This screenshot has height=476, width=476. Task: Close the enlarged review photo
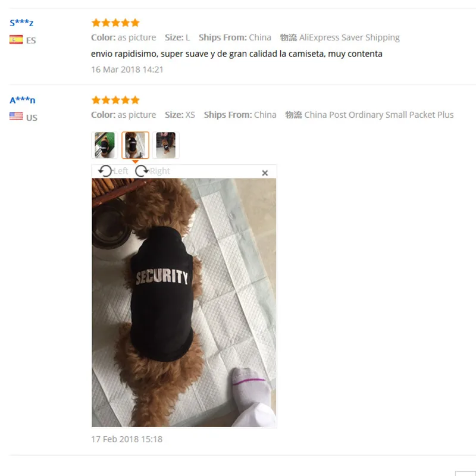coord(265,173)
